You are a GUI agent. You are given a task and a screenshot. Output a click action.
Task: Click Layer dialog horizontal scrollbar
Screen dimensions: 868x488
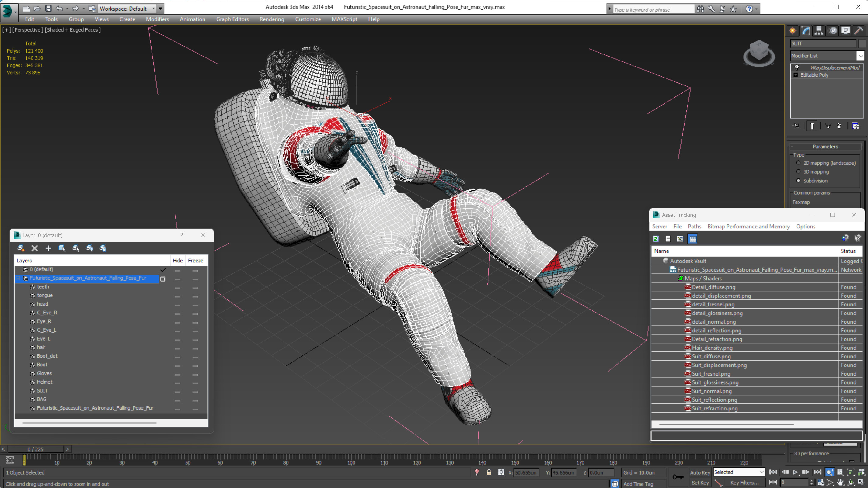89,423
